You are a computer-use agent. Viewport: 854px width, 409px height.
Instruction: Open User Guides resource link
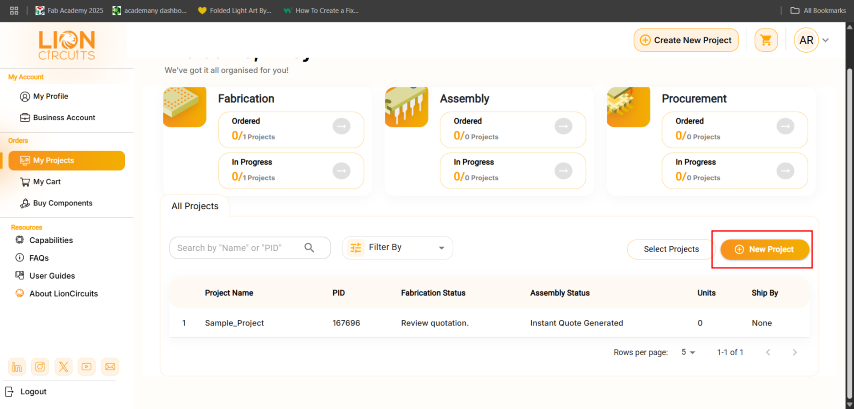pyautogui.click(x=45, y=276)
